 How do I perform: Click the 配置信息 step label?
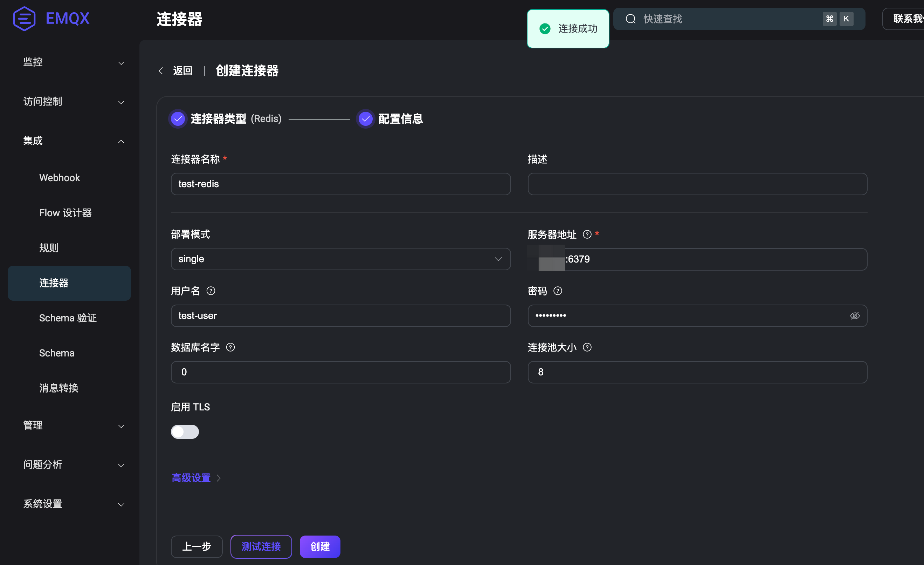pos(400,119)
